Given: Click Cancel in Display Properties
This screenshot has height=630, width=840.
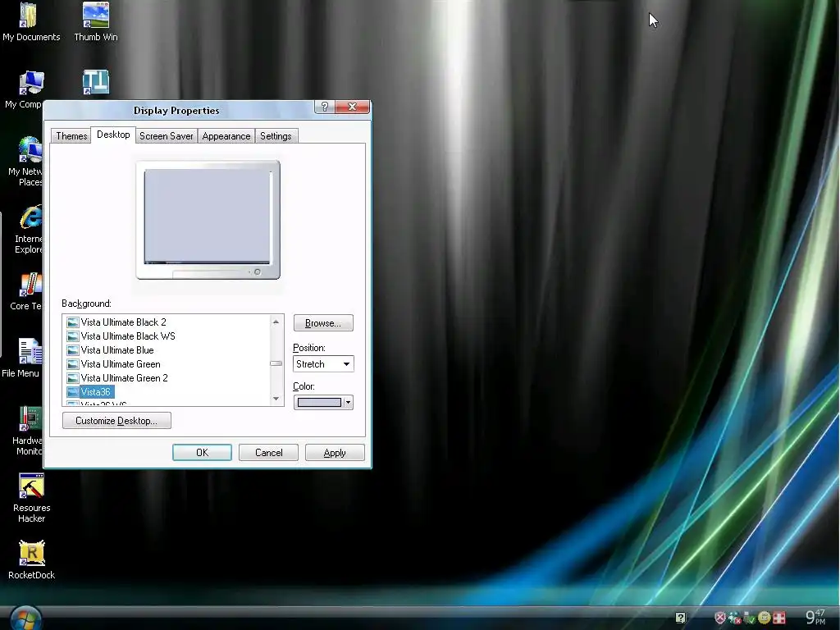Looking at the screenshot, I should click(x=268, y=453).
